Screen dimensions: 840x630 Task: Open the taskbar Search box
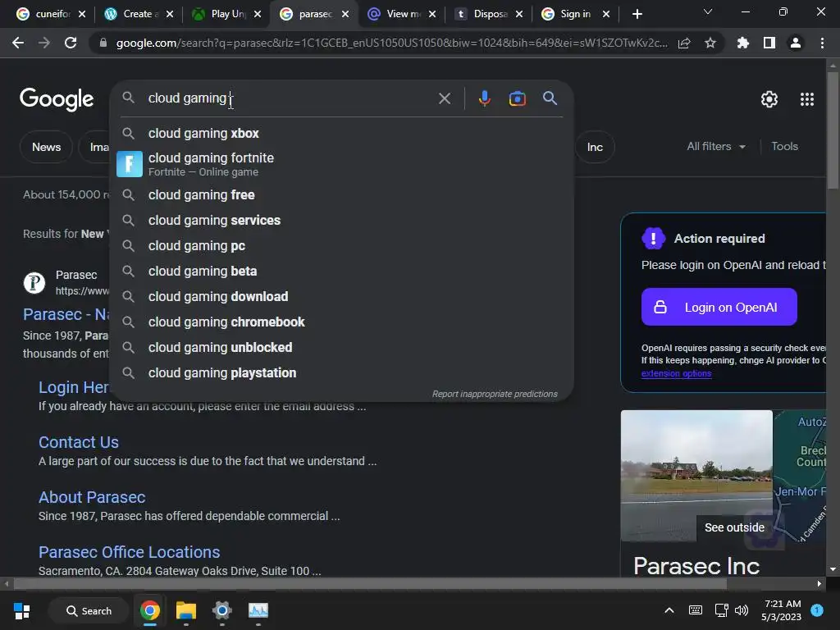[89, 610]
